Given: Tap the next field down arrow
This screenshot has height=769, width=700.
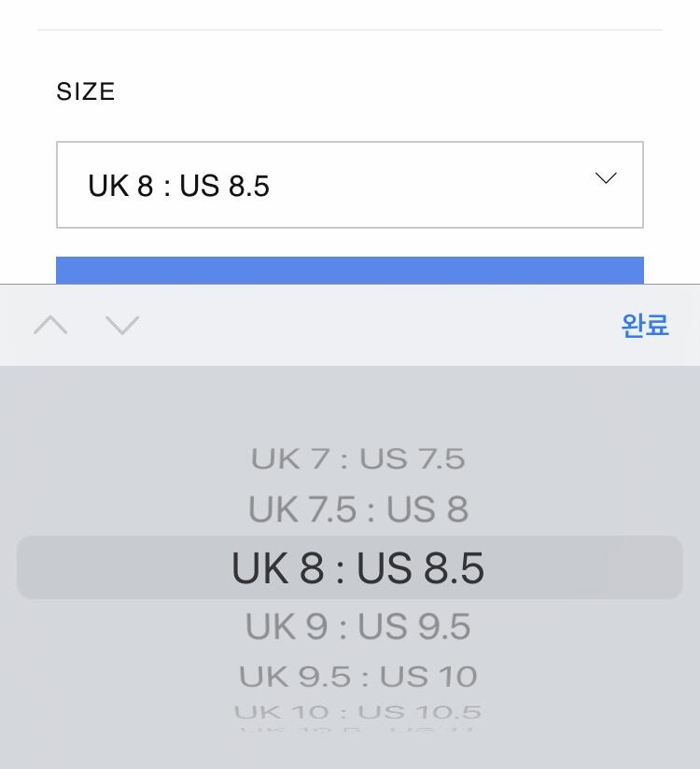Looking at the screenshot, I should pyautogui.click(x=122, y=325).
